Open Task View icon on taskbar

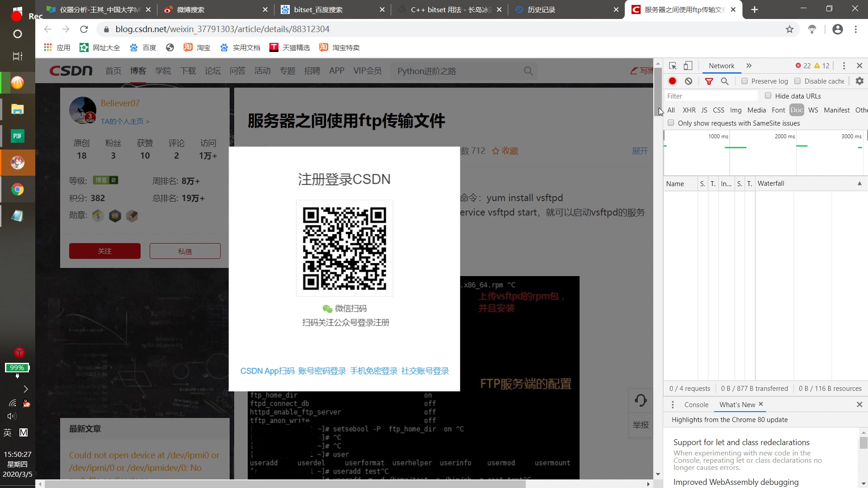(x=18, y=56)
